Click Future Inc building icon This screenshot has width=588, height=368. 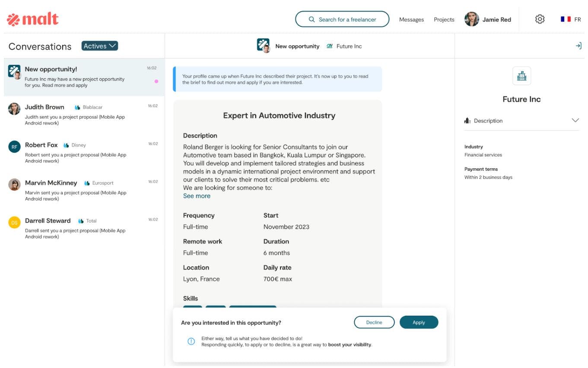521,76
